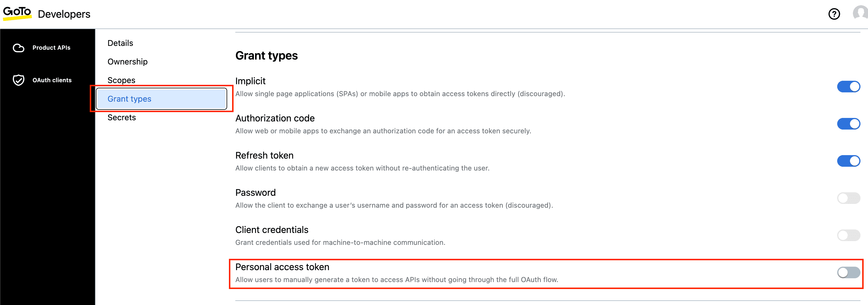Viewport: 868px width, 305px height.
Task: Select Scopes in the side menu
Action: coord(121,80)
